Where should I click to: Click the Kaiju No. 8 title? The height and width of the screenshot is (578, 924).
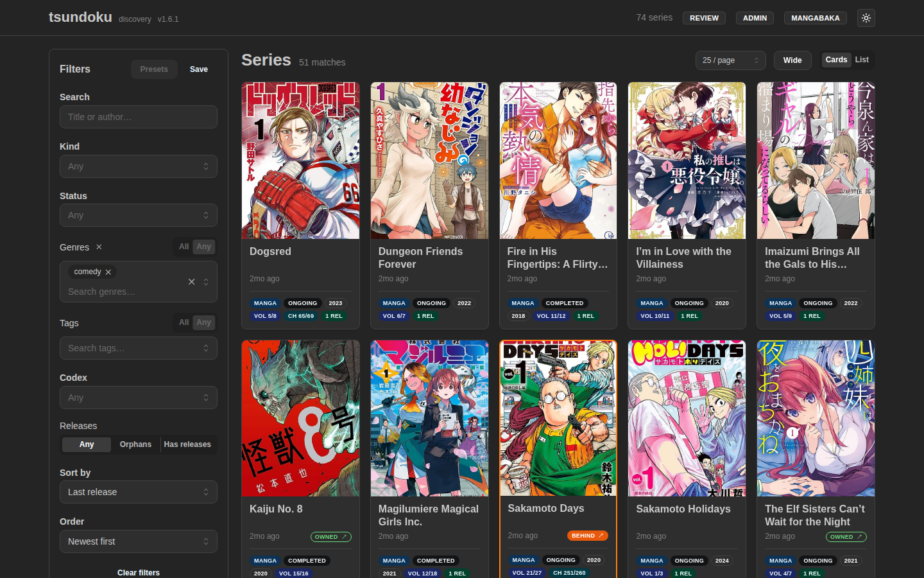pyautogui.click(x=276, y=509)
